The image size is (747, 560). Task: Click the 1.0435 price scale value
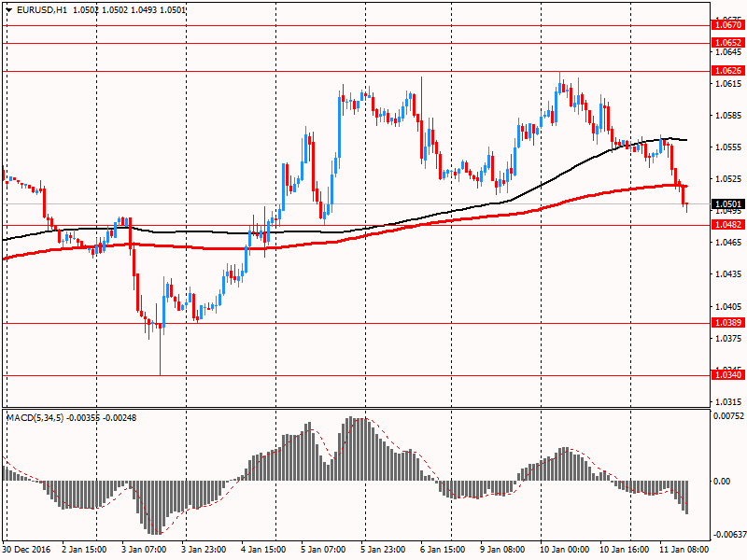729,273
